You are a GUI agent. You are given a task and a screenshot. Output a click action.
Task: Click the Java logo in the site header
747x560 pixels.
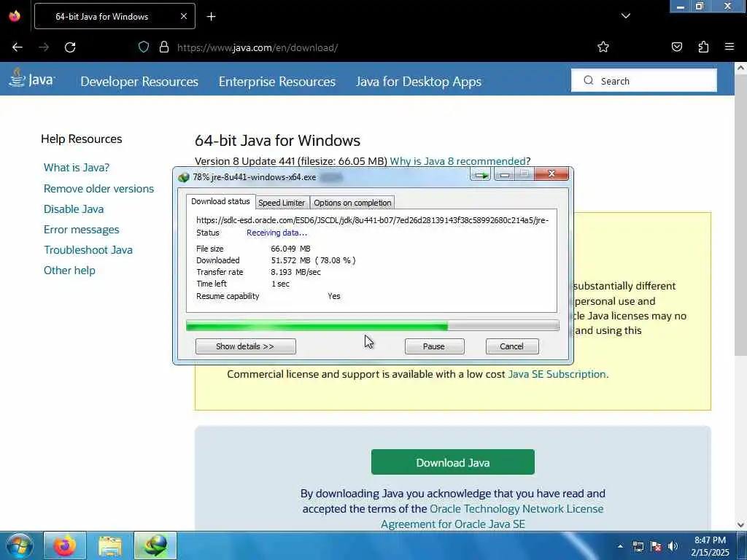pos(32,78)
